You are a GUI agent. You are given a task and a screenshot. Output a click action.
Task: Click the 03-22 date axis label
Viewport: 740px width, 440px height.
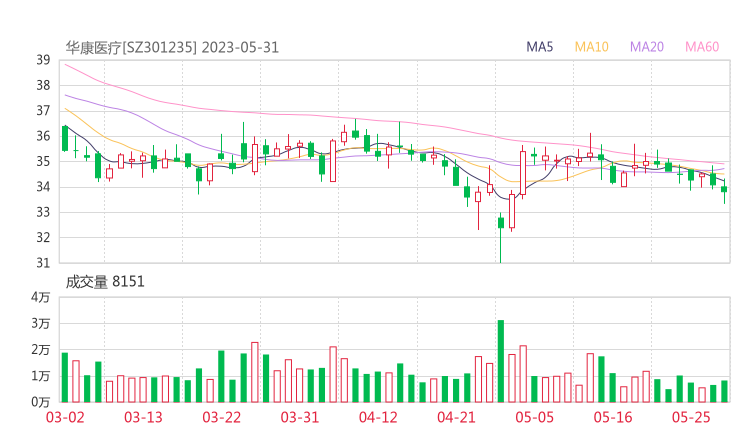click(x=221, y=417)
